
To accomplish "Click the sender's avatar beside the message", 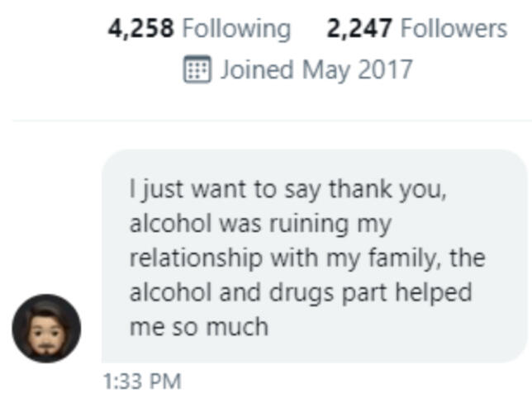I will (x=46, y=328).
